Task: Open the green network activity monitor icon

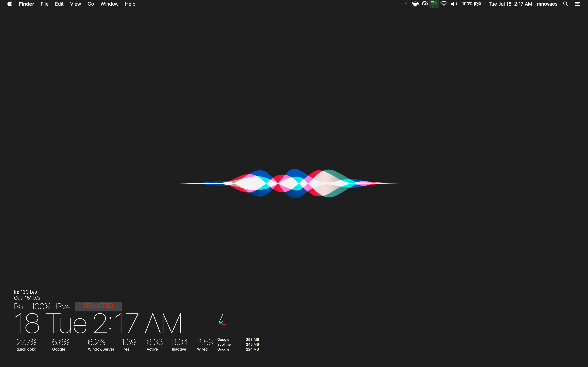Action: [x=434, y=4]
